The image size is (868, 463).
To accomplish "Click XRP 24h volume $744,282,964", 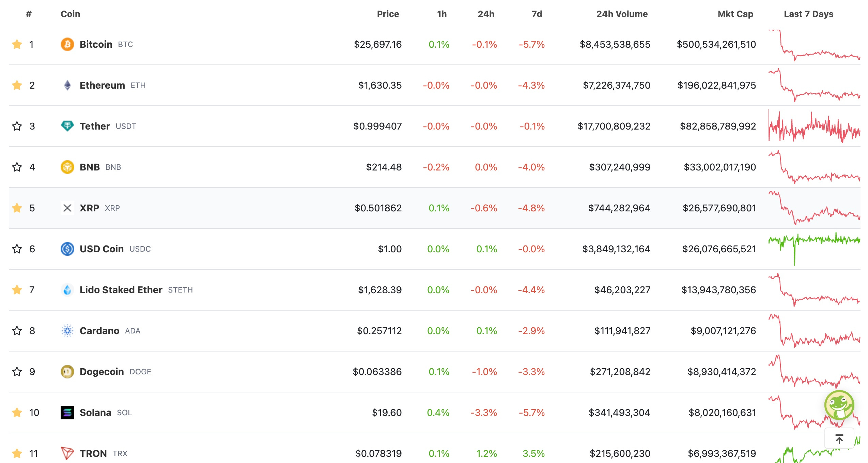I will click(619, 208).
